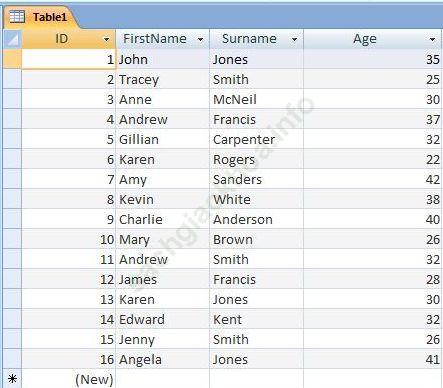Open the FirstName column filter dropdown
This screenshot has width=443, height=388.
tap(200, 40)
